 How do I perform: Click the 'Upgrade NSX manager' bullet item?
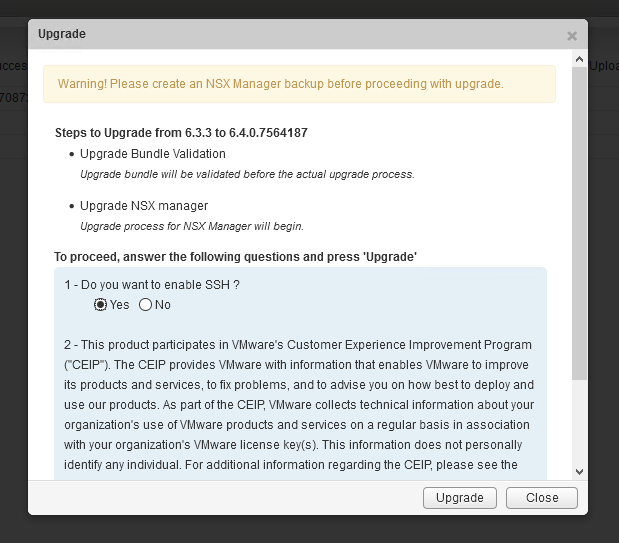point(144,206)
